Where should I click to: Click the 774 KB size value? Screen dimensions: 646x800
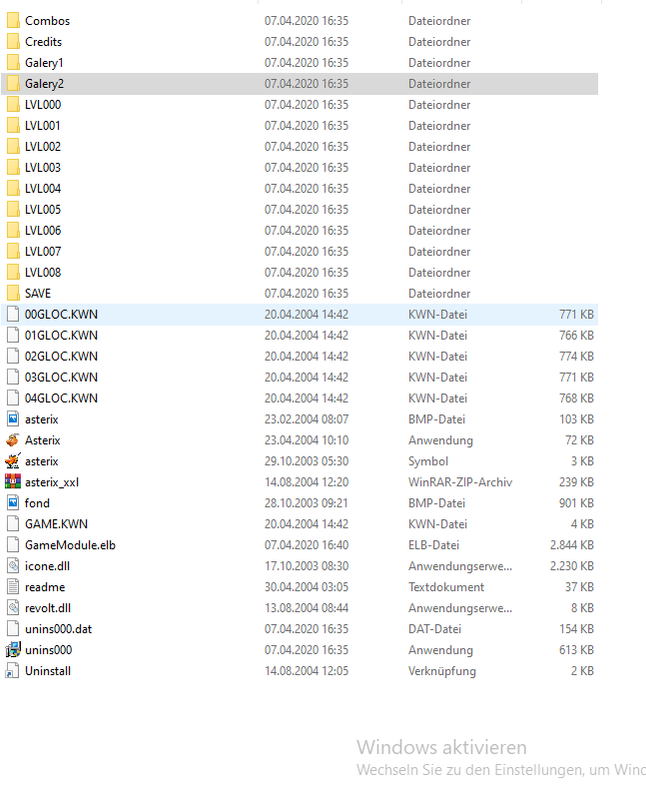(x=576, y=356)
